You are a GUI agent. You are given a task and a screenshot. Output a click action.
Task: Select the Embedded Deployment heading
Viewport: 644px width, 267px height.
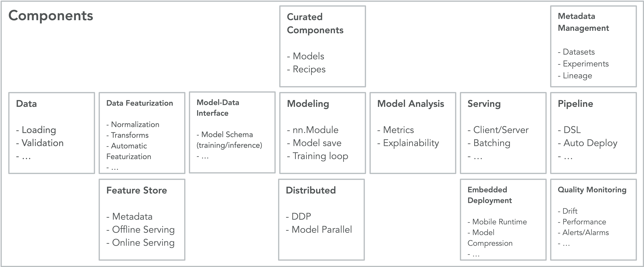[489, 195]
